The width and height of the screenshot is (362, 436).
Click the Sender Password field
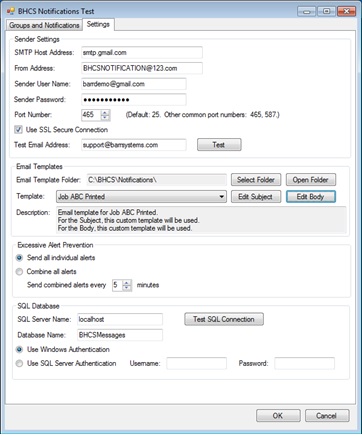134,100
